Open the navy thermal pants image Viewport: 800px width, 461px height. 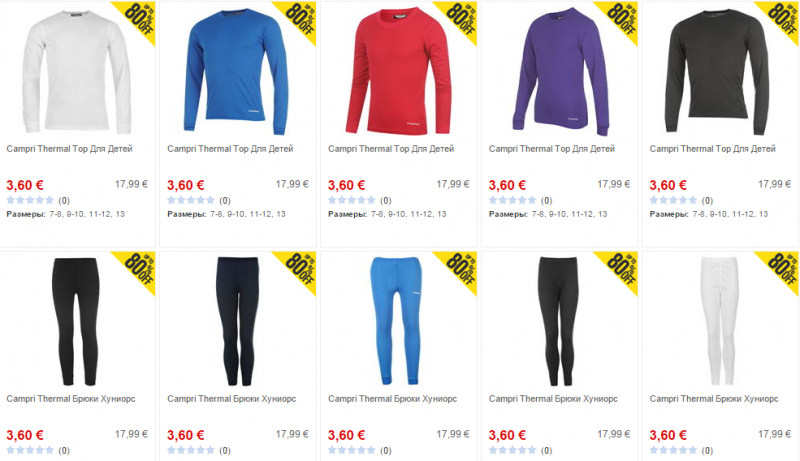(238, 321)
